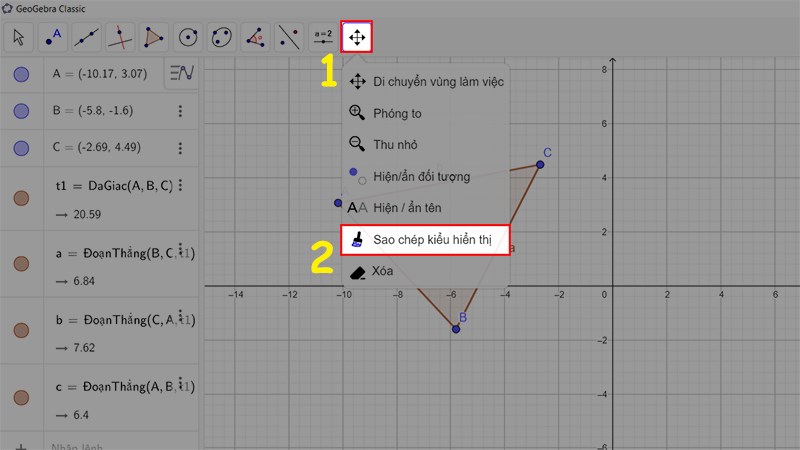The height and width of the screenshot is (450, 800).
Task: Open the more options menu for C
Action: coord(180,148)
